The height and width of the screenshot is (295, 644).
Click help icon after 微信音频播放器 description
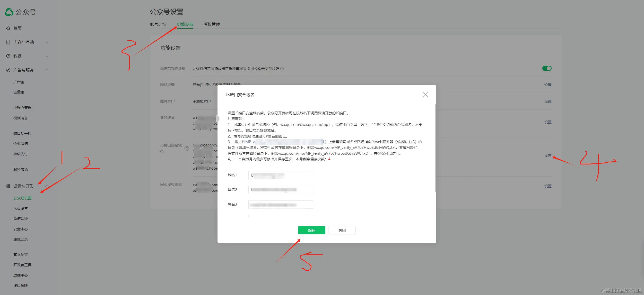(x=282, y=69)
